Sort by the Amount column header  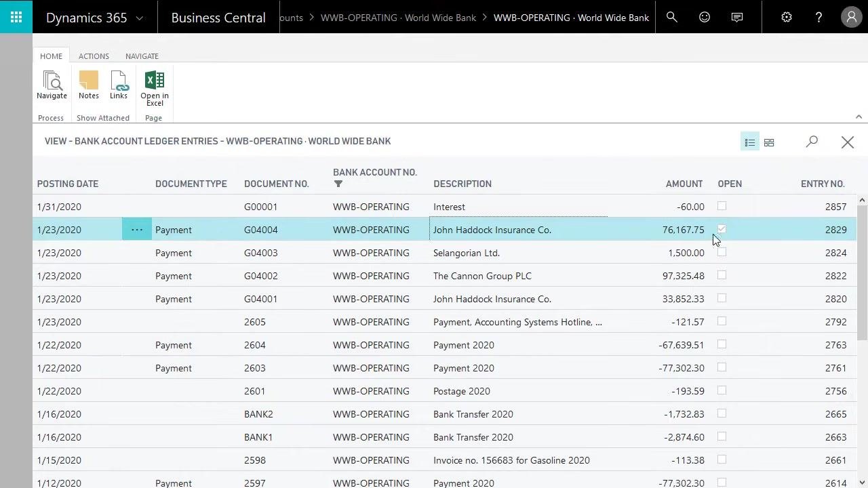click(x=684, y=184)
